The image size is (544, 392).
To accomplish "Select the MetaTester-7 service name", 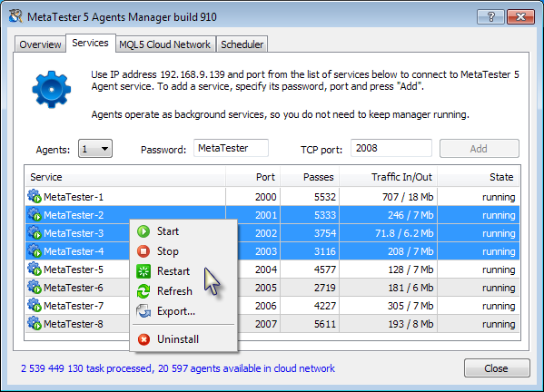I will tap(74, 306).
